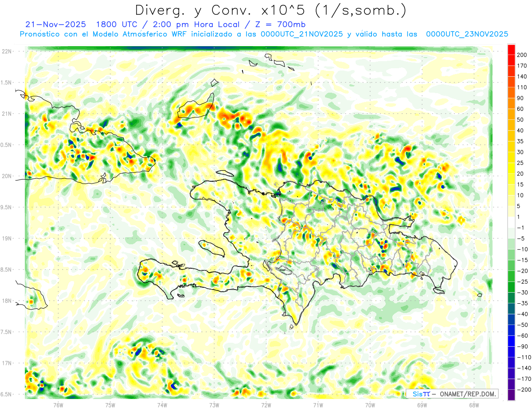The height and width of the screenshot is (411, 532).
Task: Click the title "Diverg. y Conv. x10^5"
Action: (x=221, y=10)
